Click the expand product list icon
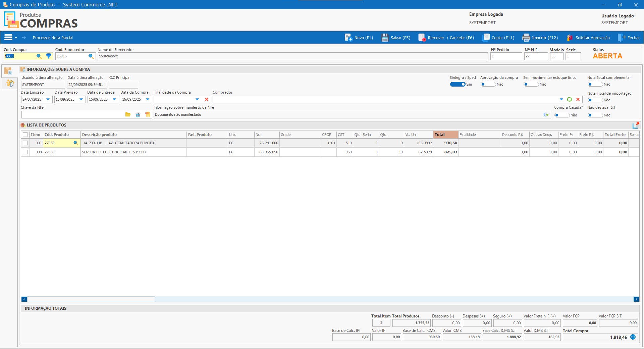Image resolution: width=644 pixels, height=349 pixels. (x=636, y=126)
